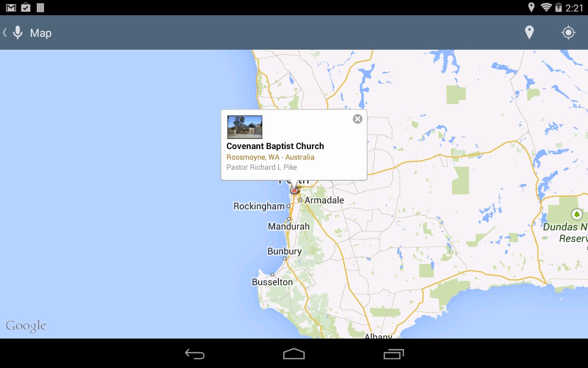
Task: Open the barcode notification icon
Action: (40, 7)
